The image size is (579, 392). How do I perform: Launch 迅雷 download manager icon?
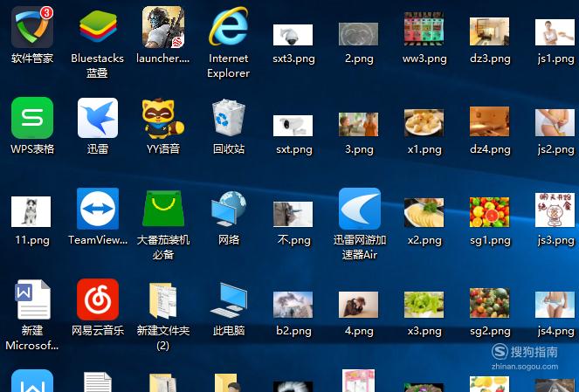(98, 118)
